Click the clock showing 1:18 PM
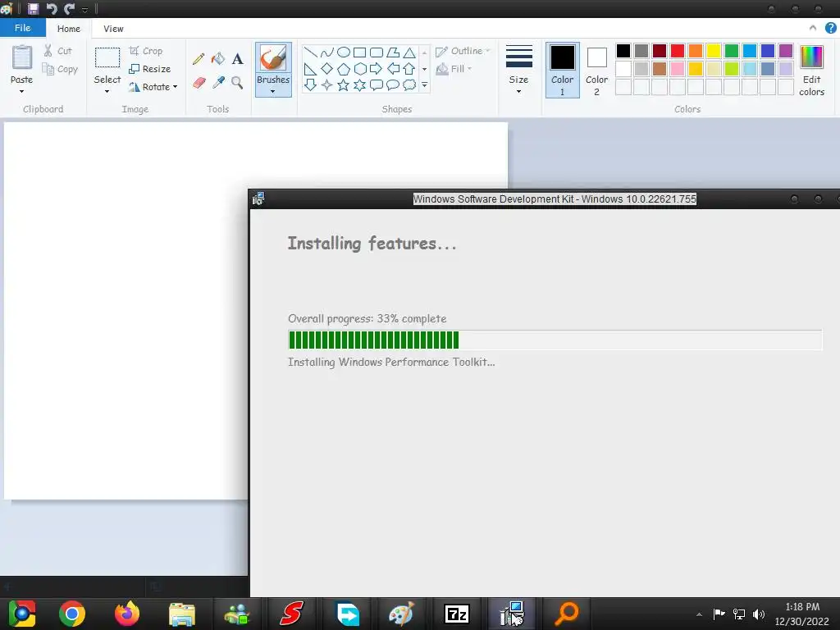The height and width of the screenshot is (630, 840). click(802, 607)
